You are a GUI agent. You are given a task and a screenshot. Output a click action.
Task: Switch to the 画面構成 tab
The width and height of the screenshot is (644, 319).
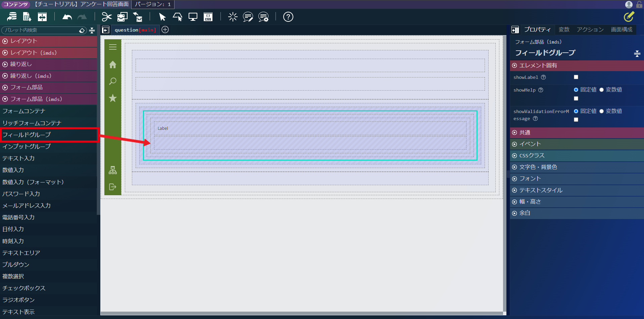(622, 30)
